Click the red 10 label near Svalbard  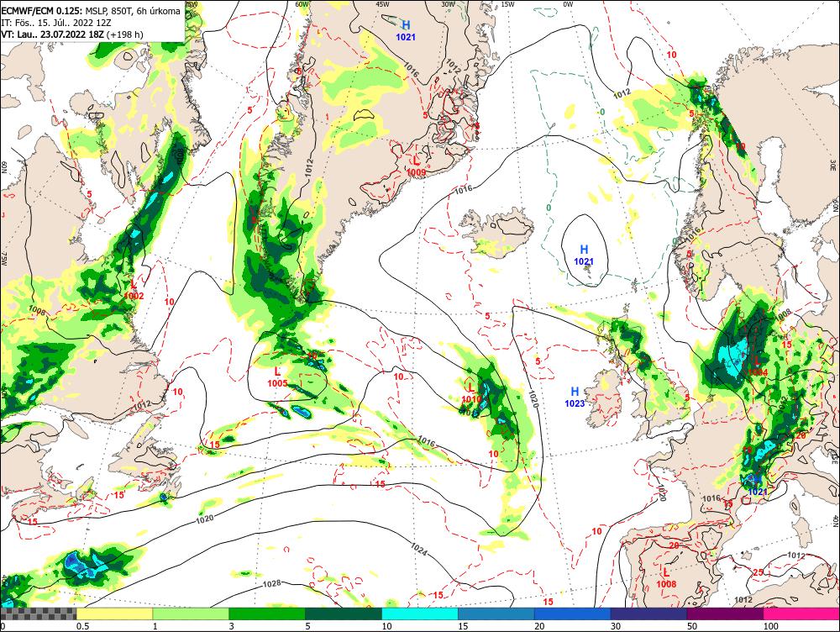tap(671, 54)
